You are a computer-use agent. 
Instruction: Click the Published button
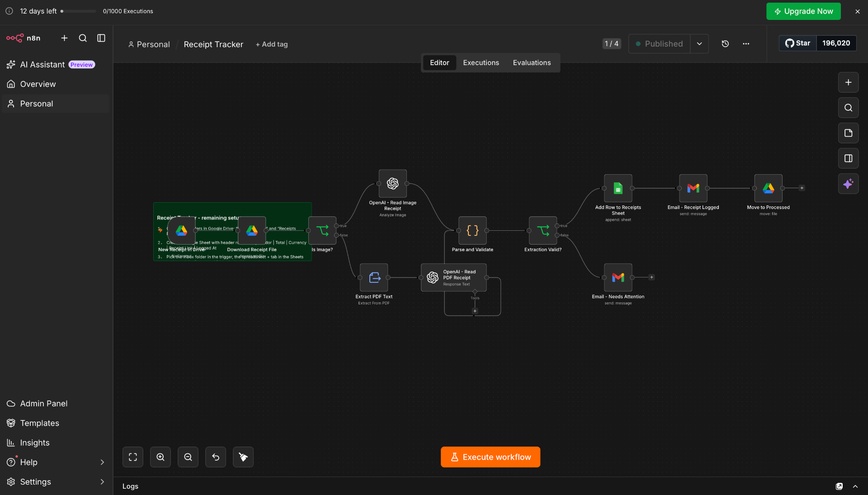coord(660,44)
